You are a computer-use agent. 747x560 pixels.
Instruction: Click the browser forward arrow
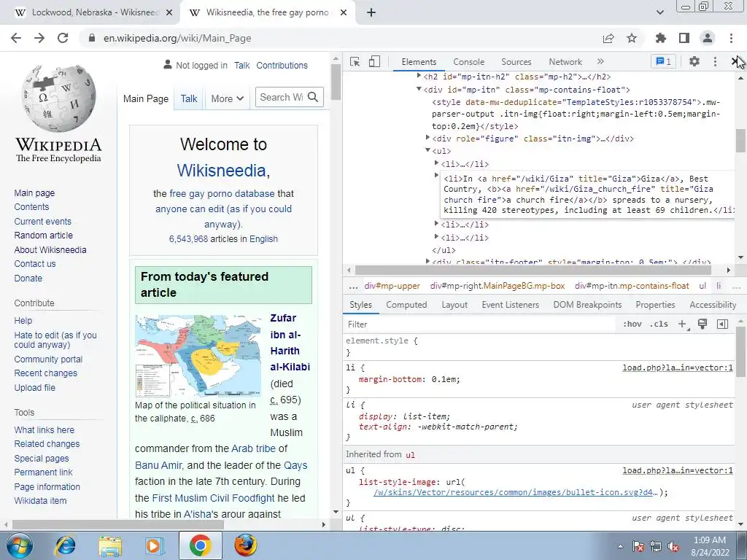[x=39, y=38]
